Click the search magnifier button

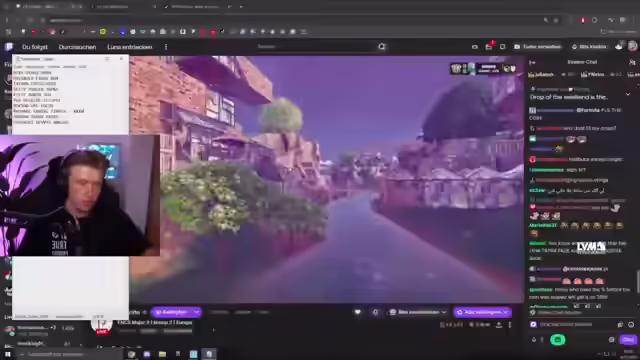382,47
